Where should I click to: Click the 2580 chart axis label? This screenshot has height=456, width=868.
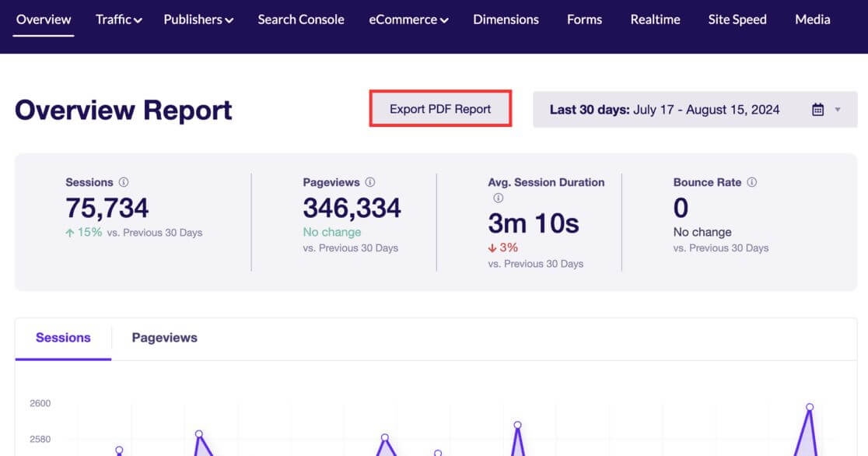click(x=40, y=440)
